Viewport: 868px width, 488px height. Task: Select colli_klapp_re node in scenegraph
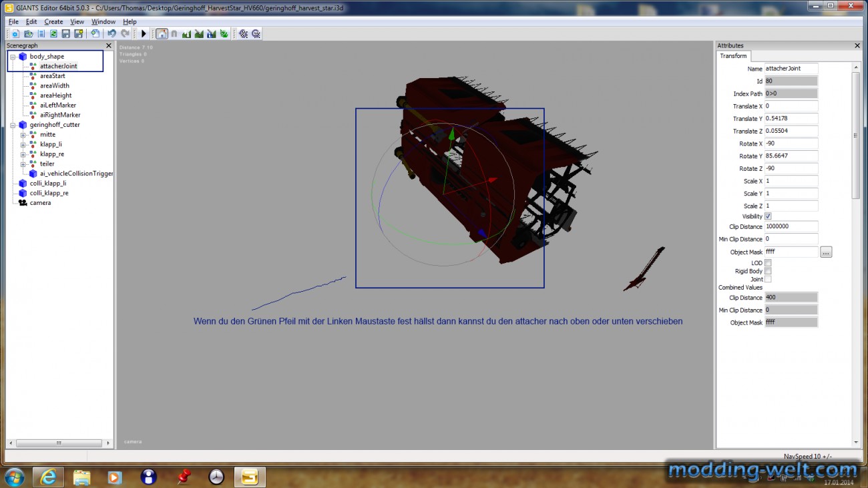(49, 193)
